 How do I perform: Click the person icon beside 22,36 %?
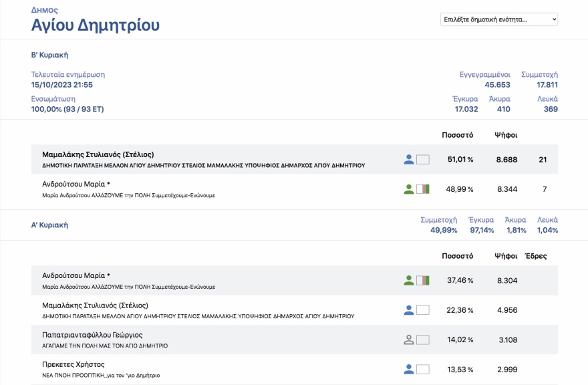pos(409,310)
